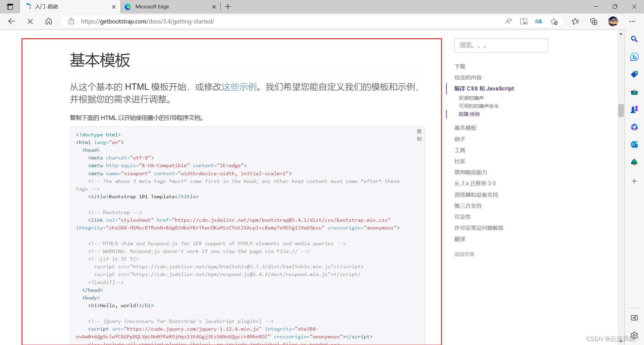Screen dimensions: 644x345
Task: Jump to 许可证常见问题解答 section
Action: (x=479, y=228)
